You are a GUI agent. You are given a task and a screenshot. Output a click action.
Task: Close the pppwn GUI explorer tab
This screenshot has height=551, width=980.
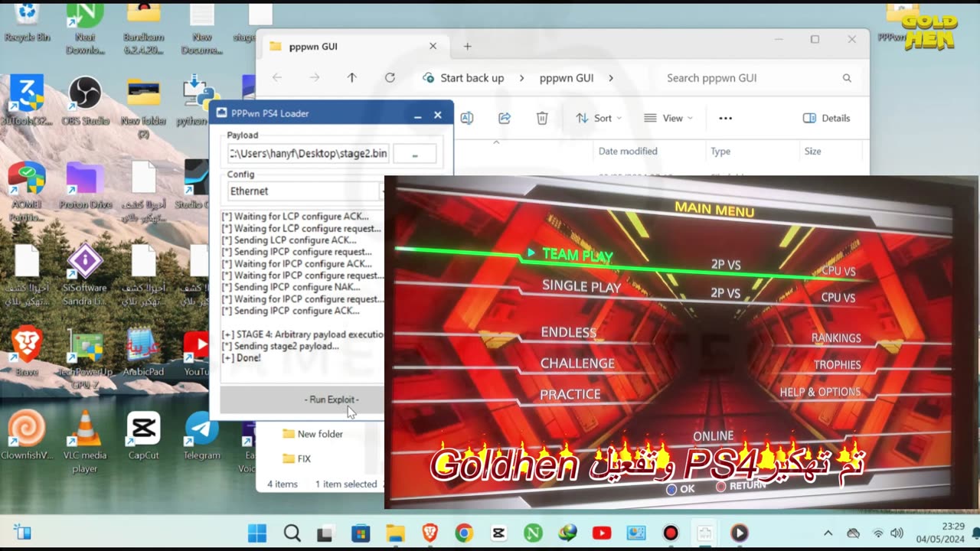click(x=433, y=47)
